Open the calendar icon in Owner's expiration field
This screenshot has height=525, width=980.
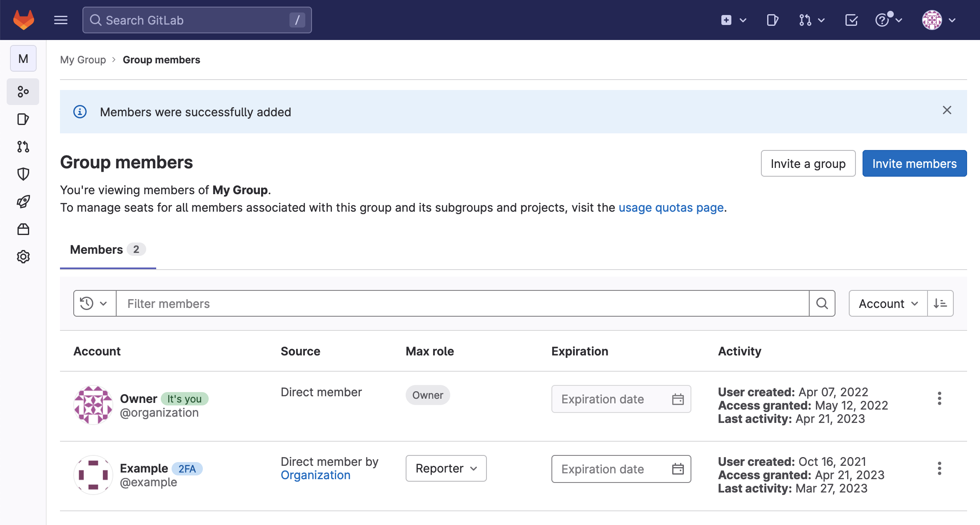point(678,399)
